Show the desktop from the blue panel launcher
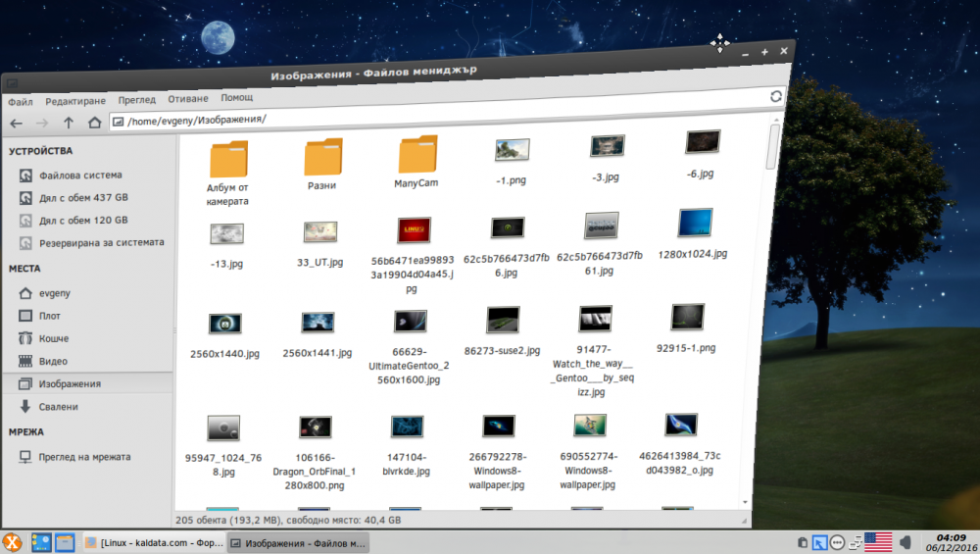 coord(41,542)
